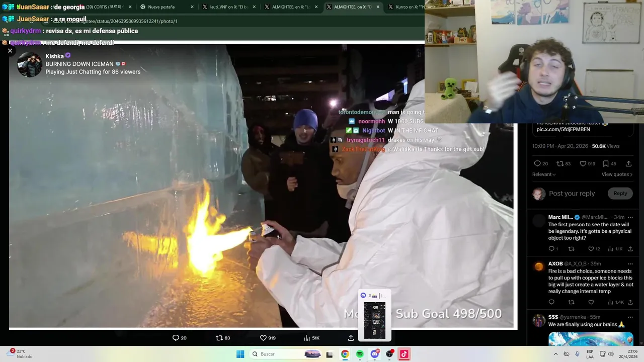Viewport: 644px width, 362px height.
Task: Open the volume control in system tray
Action: (610, 354)
